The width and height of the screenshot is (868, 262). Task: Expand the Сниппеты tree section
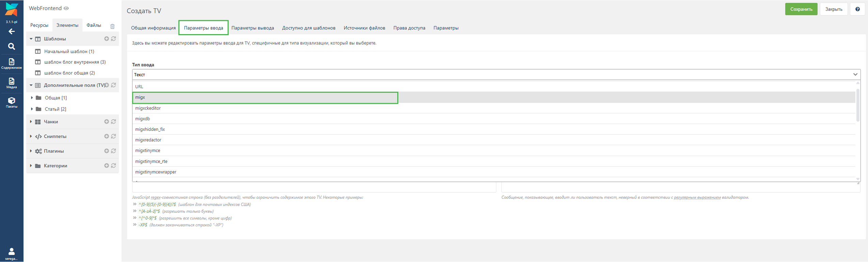31,136
